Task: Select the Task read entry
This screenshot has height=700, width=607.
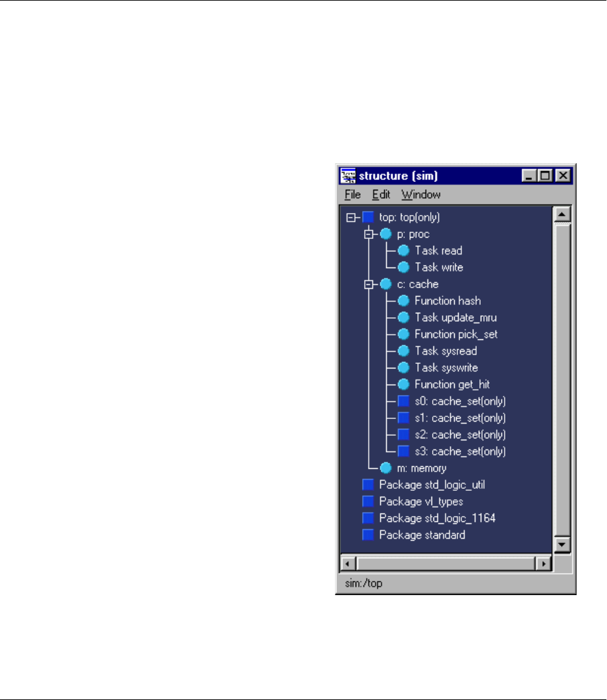Action: pyautogui.click(x=439, y=251)
